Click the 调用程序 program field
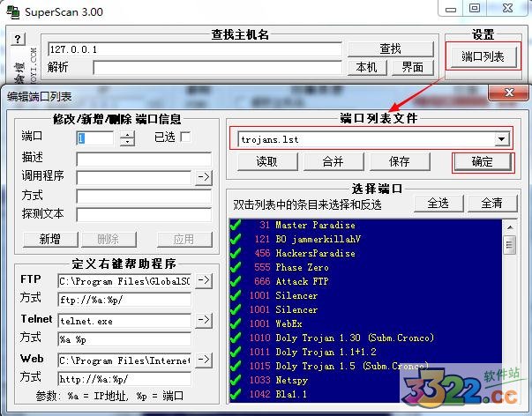This screenshot has height=416, width=532. click(x=134, y=177)
